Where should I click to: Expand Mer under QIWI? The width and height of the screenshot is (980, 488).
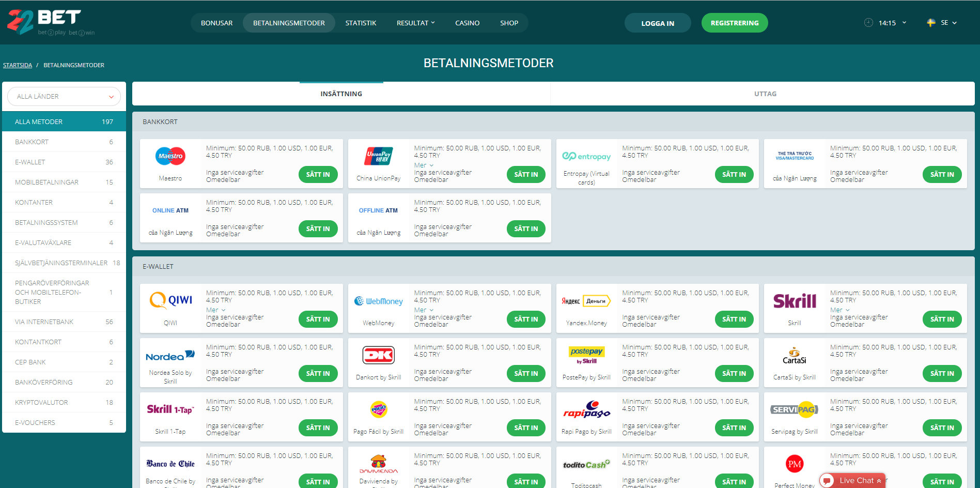point(216,310)
